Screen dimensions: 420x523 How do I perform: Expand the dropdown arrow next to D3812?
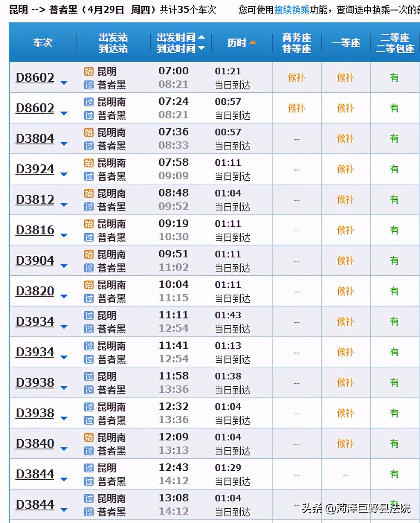click(x=64, y=205)
